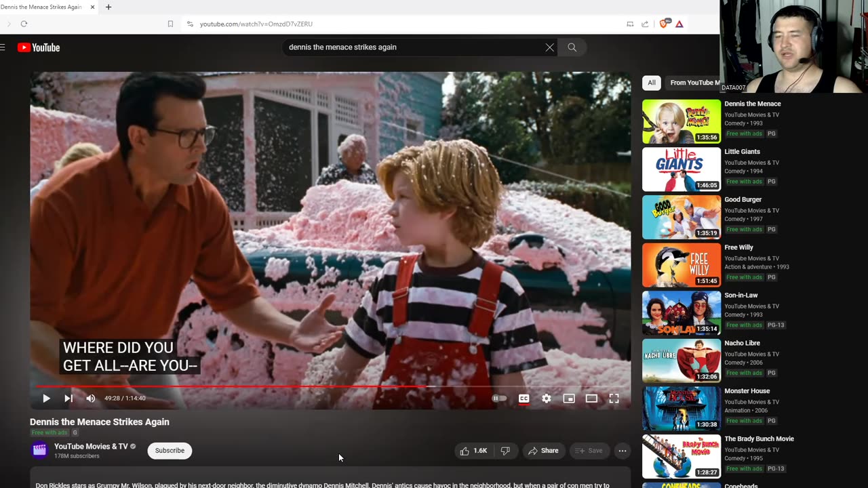
Task: Dislike this video
Action: click(505, 451)
